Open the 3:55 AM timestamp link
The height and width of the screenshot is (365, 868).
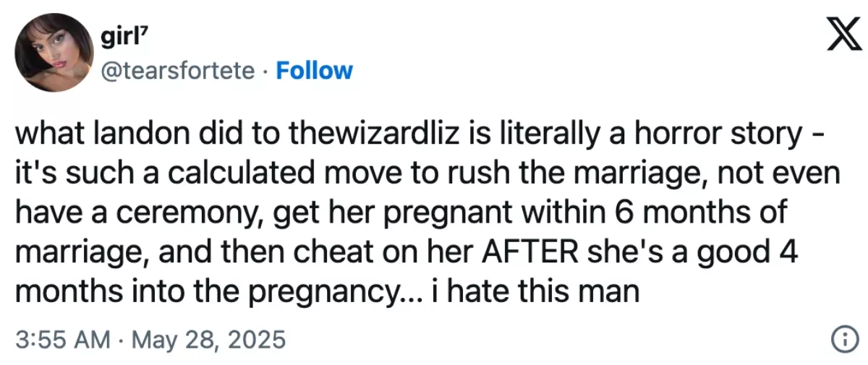pos(62,340)
